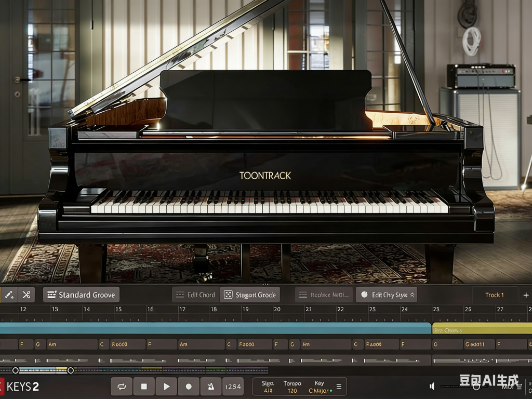Click the 4/4 time signature value

(x=268, y=391)
